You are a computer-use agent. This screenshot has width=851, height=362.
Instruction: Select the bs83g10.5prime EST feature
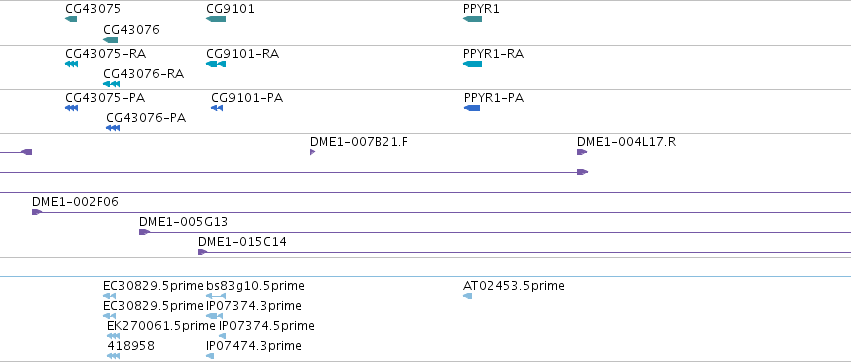click(x=216, y=296)
